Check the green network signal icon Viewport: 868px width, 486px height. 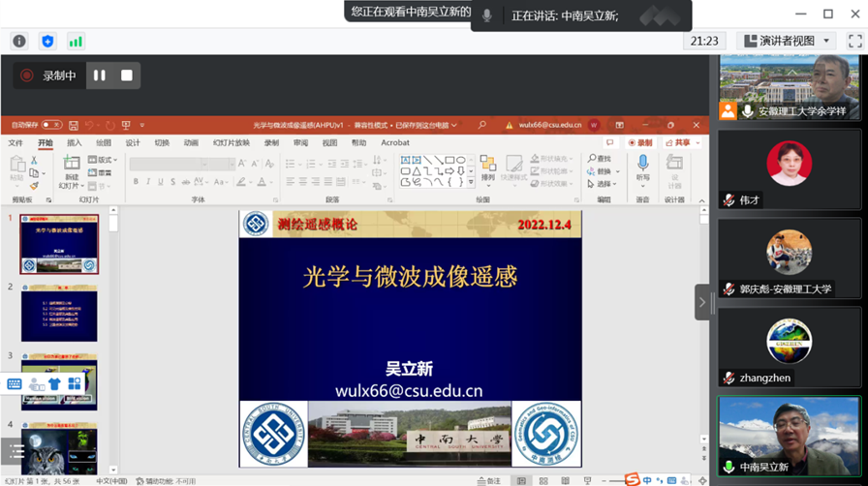click(x=76, y=42)
